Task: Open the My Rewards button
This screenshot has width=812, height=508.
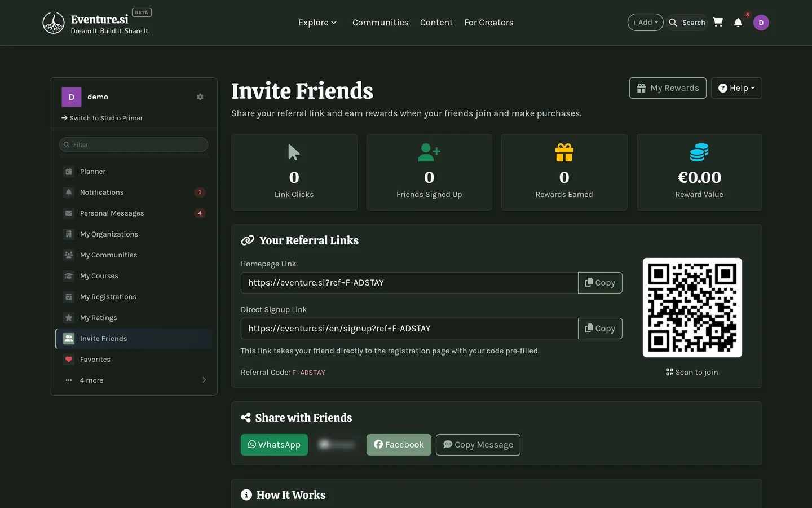Action: 668,88
